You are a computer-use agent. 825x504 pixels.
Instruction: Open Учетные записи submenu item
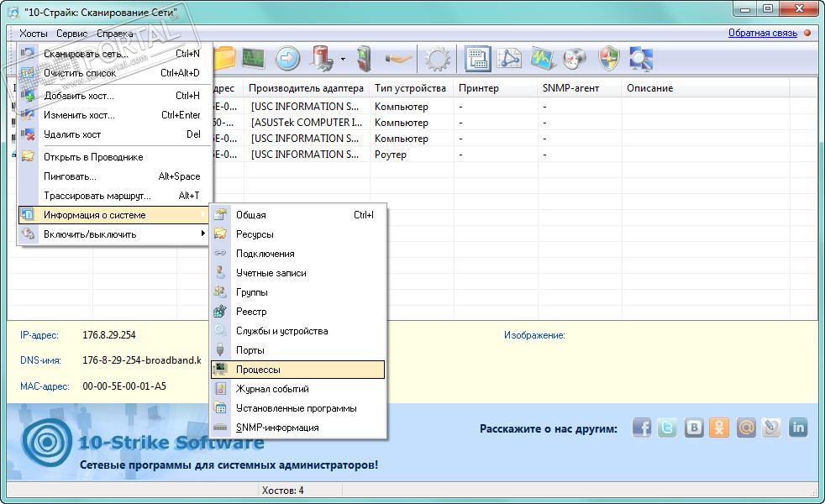click(297, 274)
